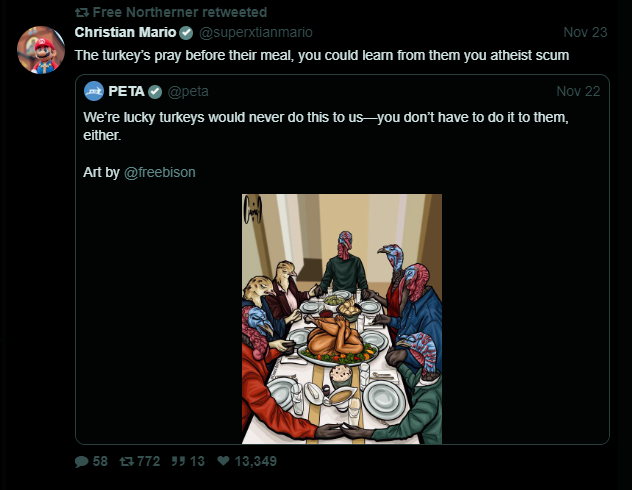Click the quote icon showing 13
Screen dimensions: 632x490
[x=180, y=461]
